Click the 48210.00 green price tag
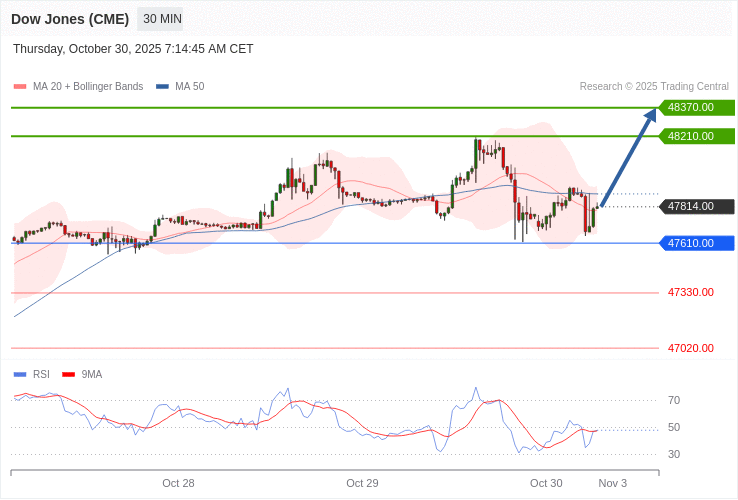738x500 pixels. (696, 136)
